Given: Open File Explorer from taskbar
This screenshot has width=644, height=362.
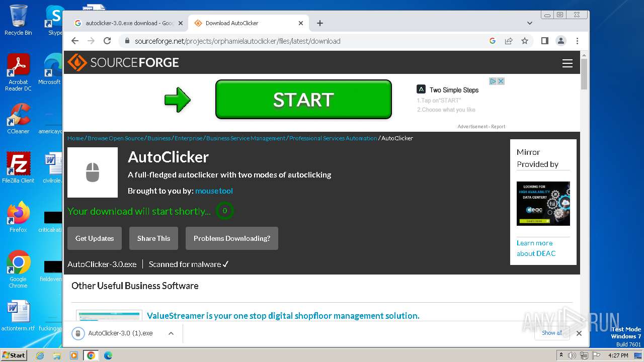Looking at the screenshot, I should click(x=57, y=355).
